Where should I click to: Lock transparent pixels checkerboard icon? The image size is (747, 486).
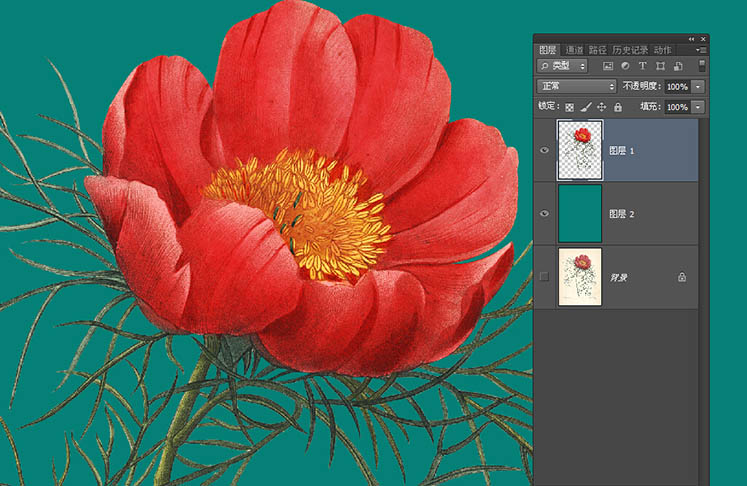[569, 107]
